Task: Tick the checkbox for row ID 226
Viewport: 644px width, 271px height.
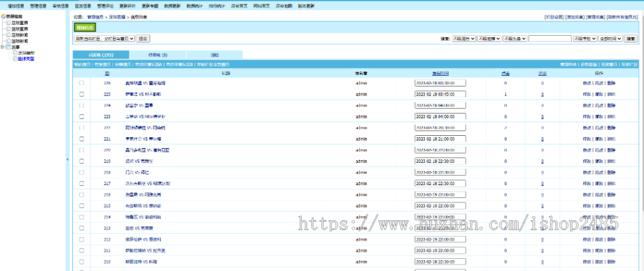Action: 82,83
